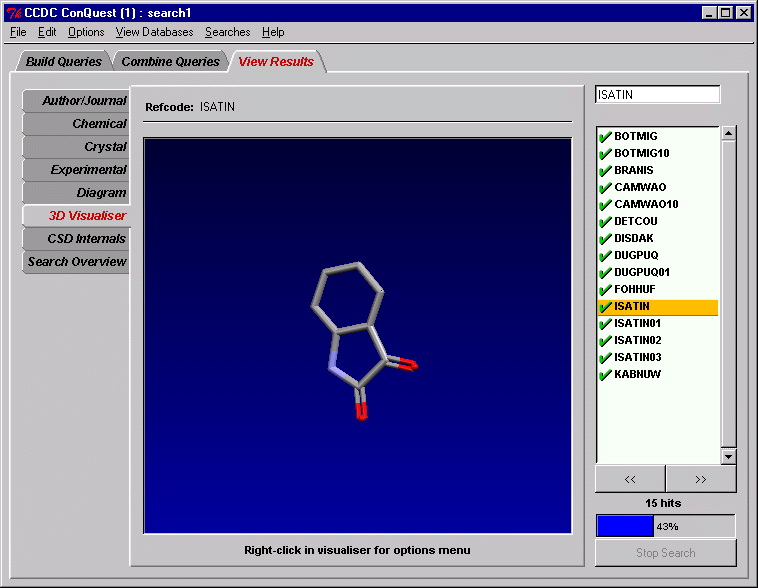758x588 pixels.
Task: Select hit BOTMIG10 in results list
Action: (x=641, y=153)
